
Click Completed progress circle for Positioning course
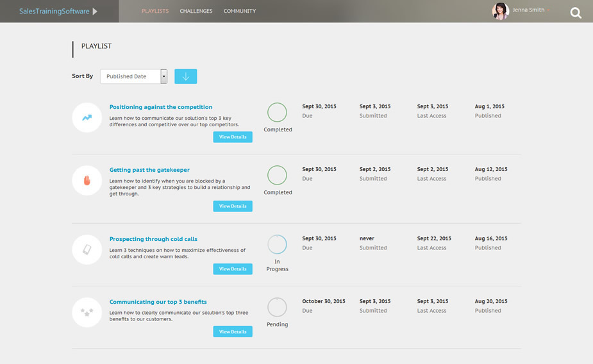[277, 112]
